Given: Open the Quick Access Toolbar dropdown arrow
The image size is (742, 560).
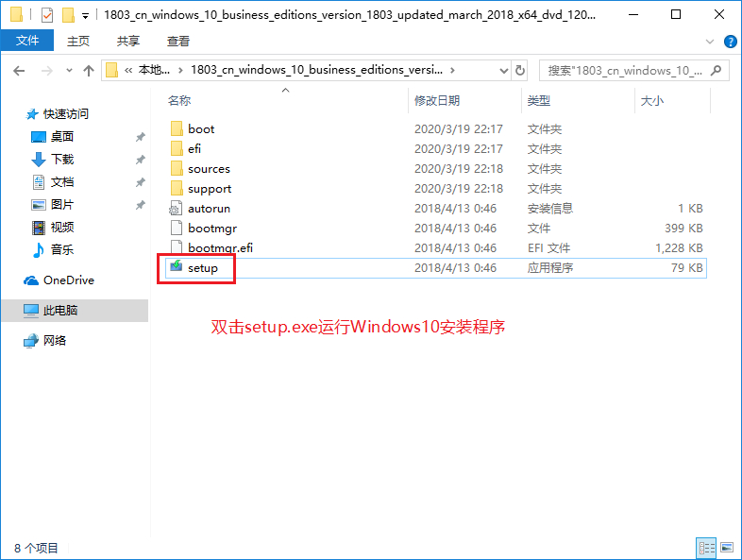Looking at the screenshot, I should (86, 16).
